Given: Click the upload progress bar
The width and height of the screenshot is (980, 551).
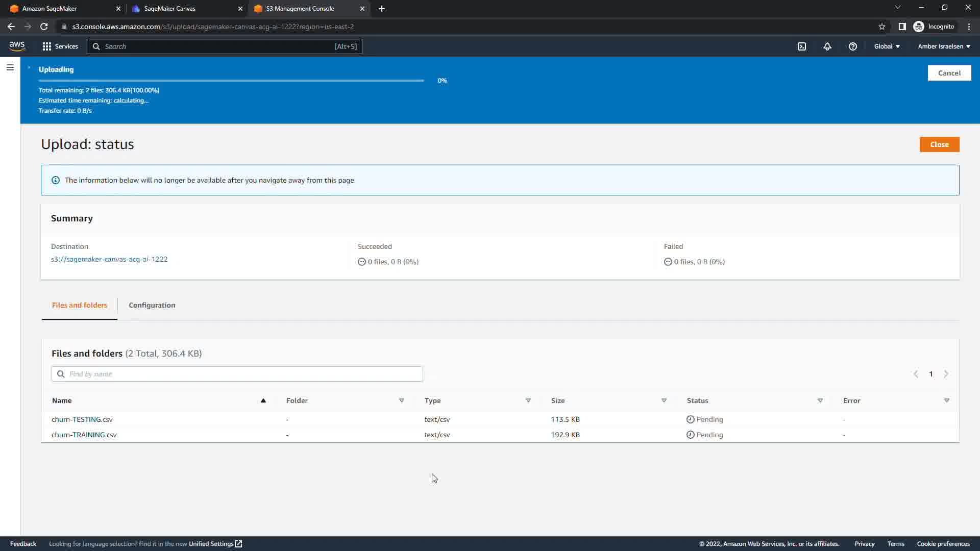Looking at the screenshot, I should 231,81.
